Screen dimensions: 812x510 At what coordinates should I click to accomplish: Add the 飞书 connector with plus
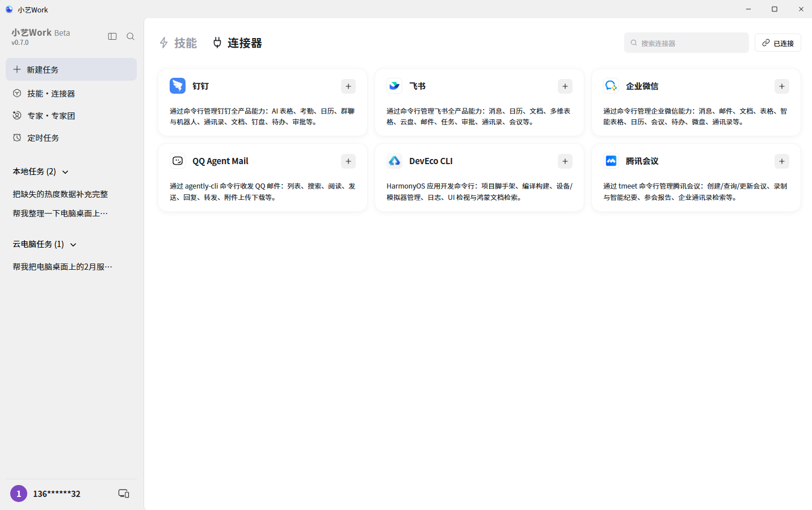tap(565, 86)
